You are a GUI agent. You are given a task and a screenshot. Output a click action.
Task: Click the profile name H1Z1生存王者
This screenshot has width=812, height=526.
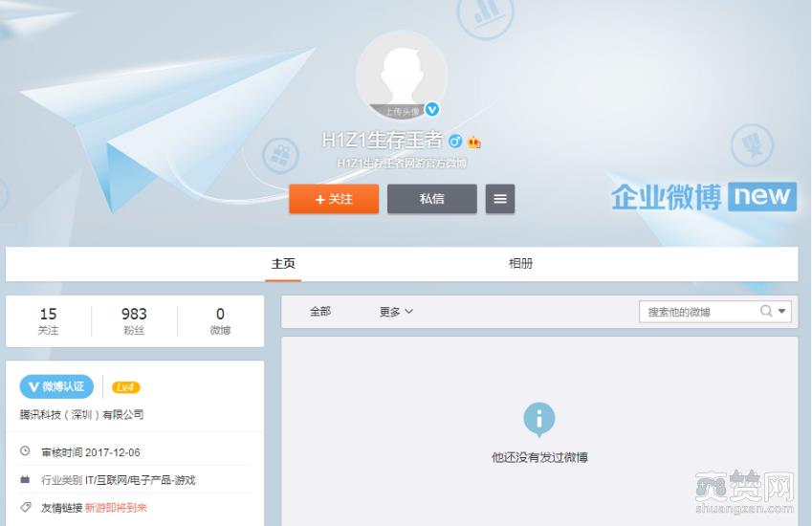[383, 140]
